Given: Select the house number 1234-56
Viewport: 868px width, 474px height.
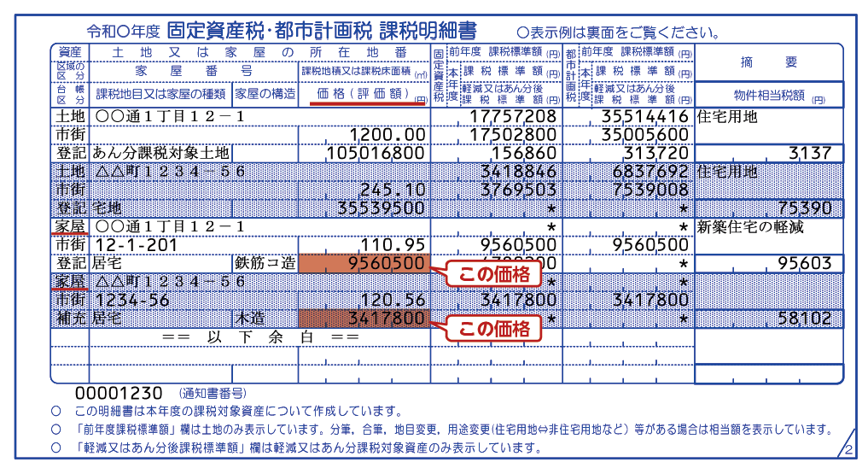Looking at the screenshot, I should tap(132, 300).
